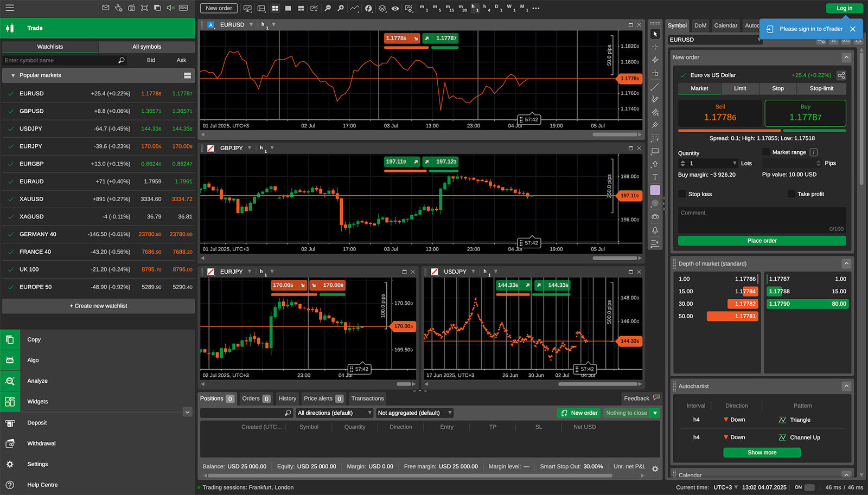The width and height of the screenshot is (868, 495).
Task: Select the trend line drawing tool
Action: click(655, 87)
